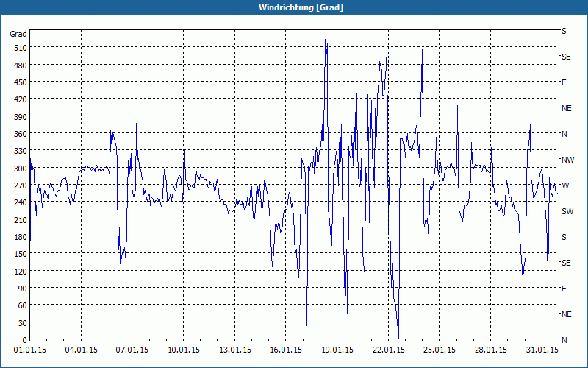Click the 480 value on the left axis
Screen dimensions: 588x368
point(21,66)
